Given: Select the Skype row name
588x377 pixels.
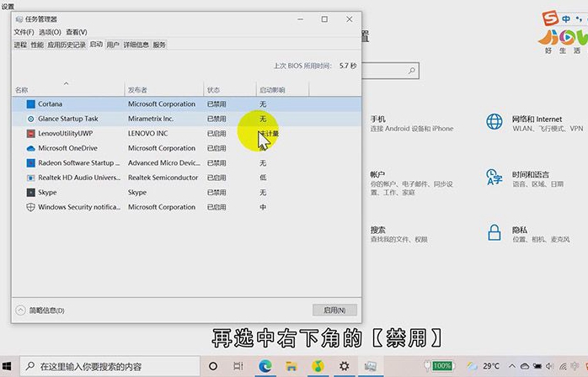Looking at the screenshot, I should 47,192.
